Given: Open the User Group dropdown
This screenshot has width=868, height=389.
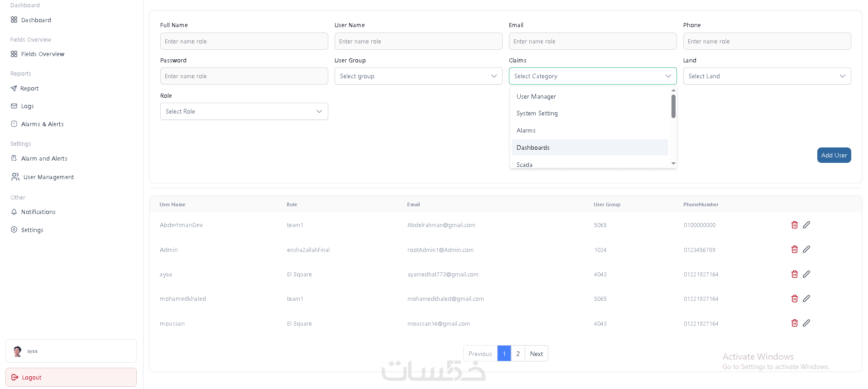Looking at the screenshot, I should pyautogui.click(x=418, y=76).
